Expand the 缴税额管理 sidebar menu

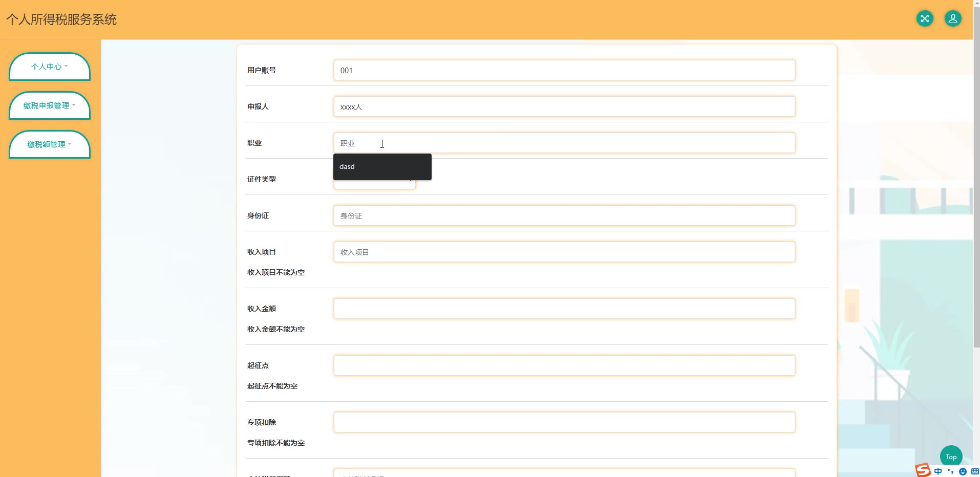[50, 144]
